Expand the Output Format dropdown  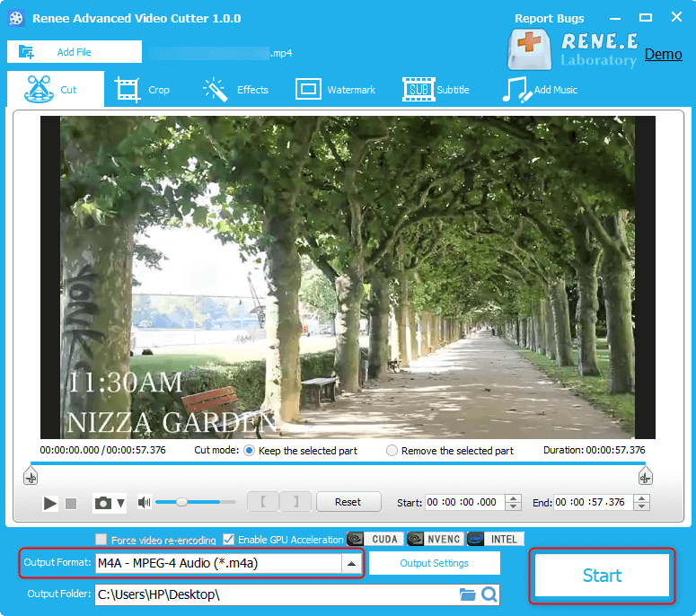click(352, 564)
